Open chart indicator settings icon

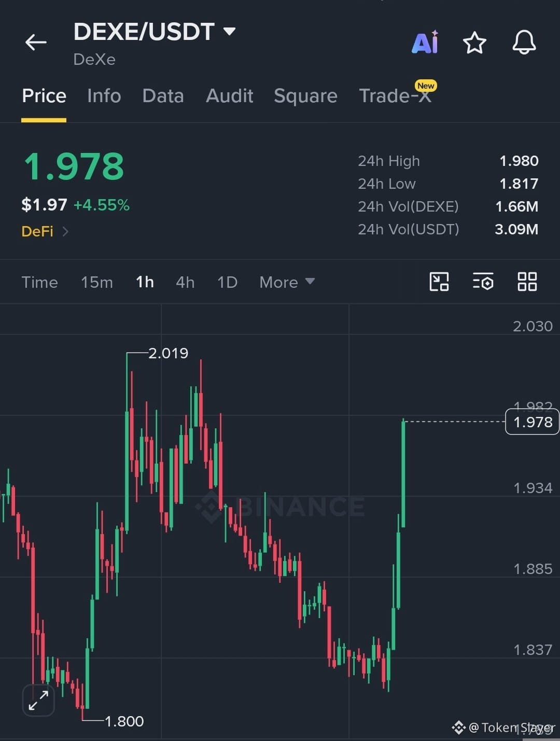coord(483,282)
